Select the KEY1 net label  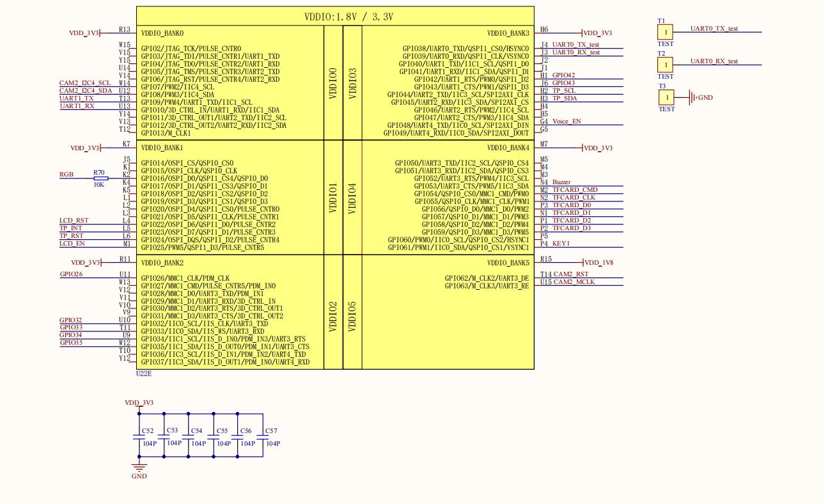(561, 244)
